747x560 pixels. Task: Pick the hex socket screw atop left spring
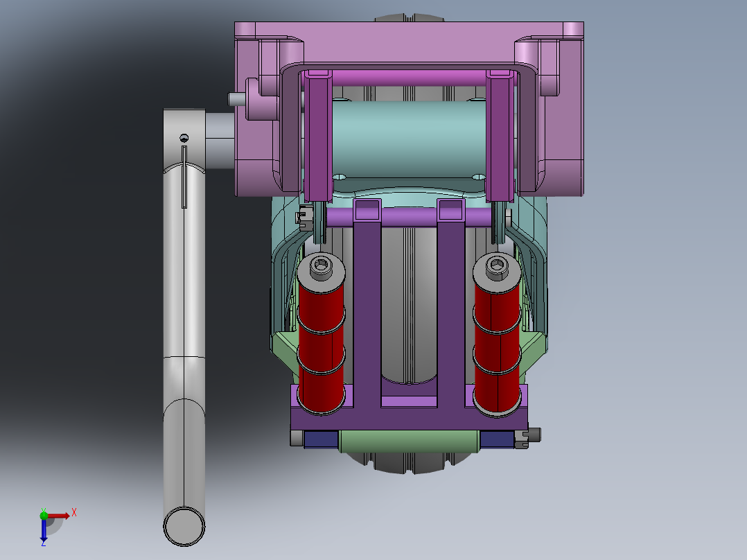click(x=321, y=267)
